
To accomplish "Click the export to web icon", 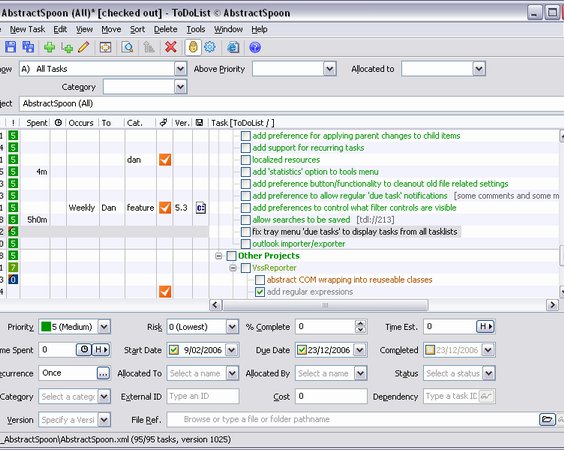I will [x=233, y=47].
